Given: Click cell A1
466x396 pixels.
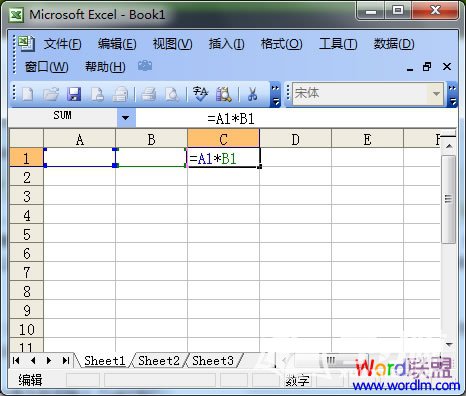Looking at the screenshot, I should point(80,158).
